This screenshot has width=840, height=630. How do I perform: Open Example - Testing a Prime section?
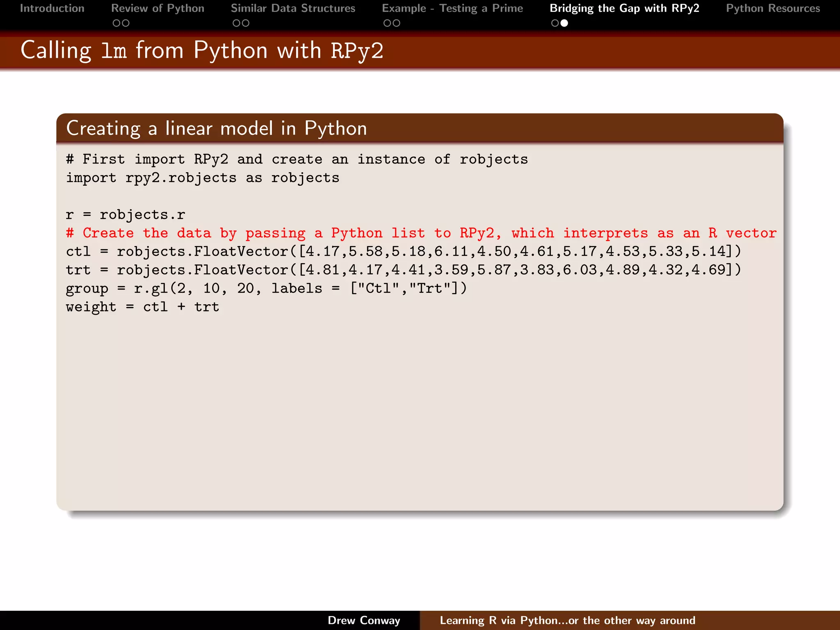452,8
